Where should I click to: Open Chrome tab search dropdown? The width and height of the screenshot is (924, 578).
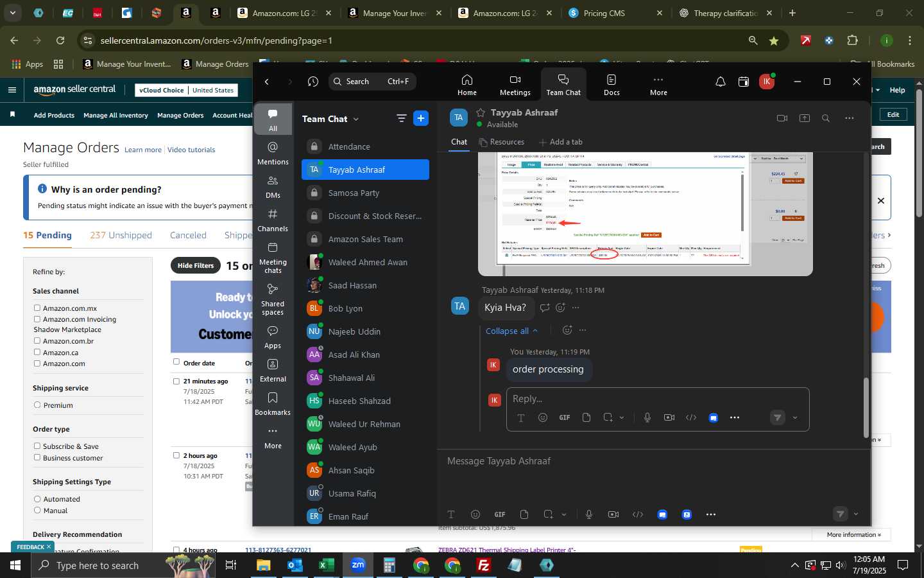point(12,13)
